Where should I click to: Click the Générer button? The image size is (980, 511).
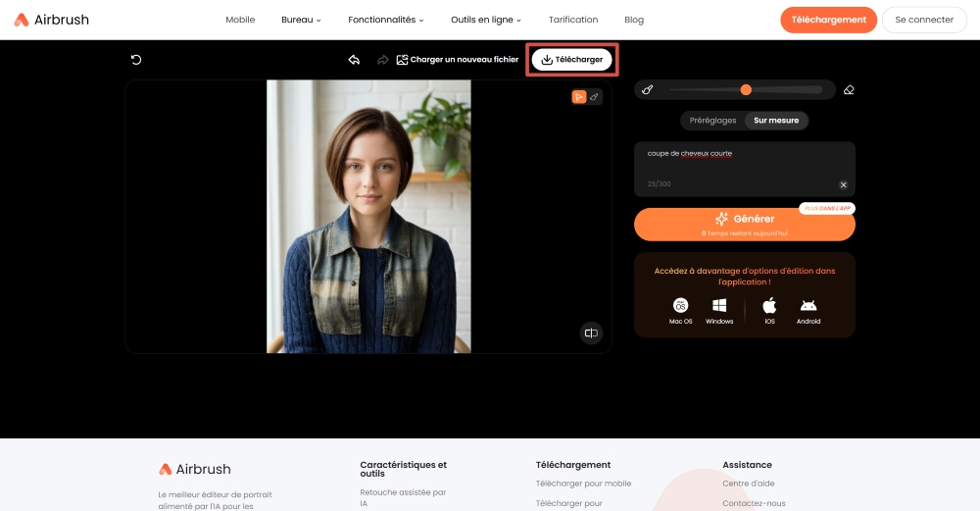tap(745, 224)
